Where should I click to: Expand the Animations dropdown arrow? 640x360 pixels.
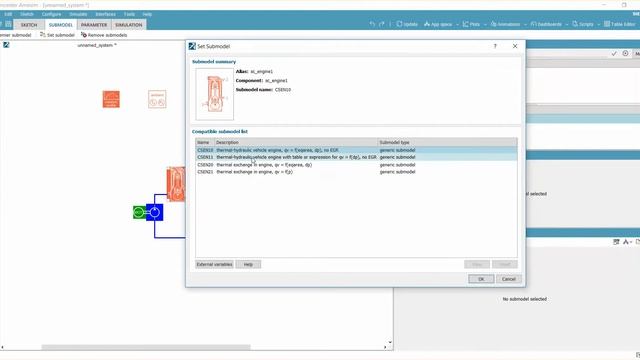click(525, 24)
